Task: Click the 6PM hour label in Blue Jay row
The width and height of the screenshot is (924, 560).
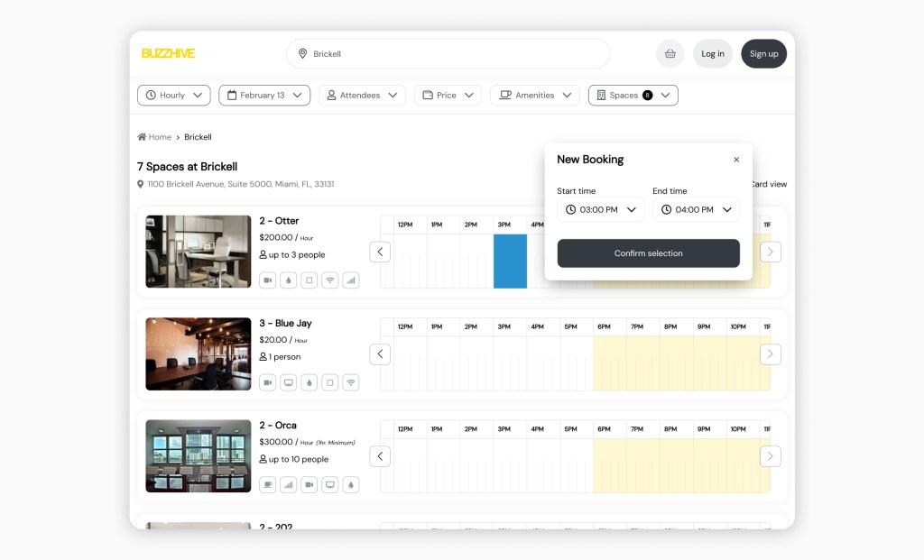Action: (604, 326)
